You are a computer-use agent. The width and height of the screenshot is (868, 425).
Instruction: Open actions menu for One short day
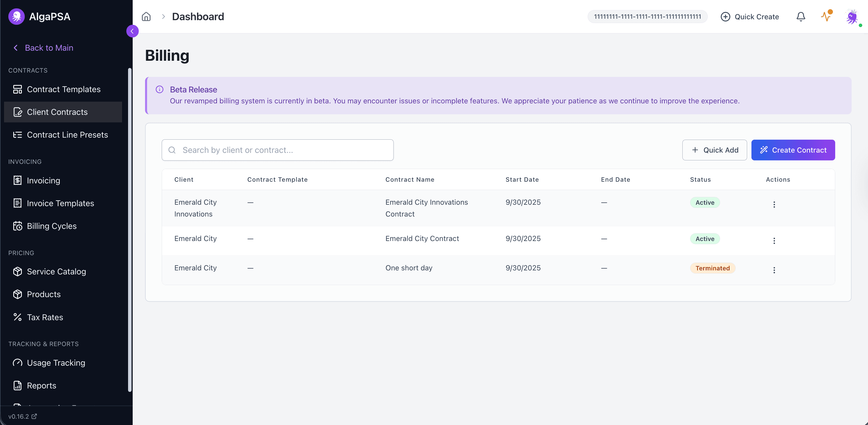click(x=774, y=270)
